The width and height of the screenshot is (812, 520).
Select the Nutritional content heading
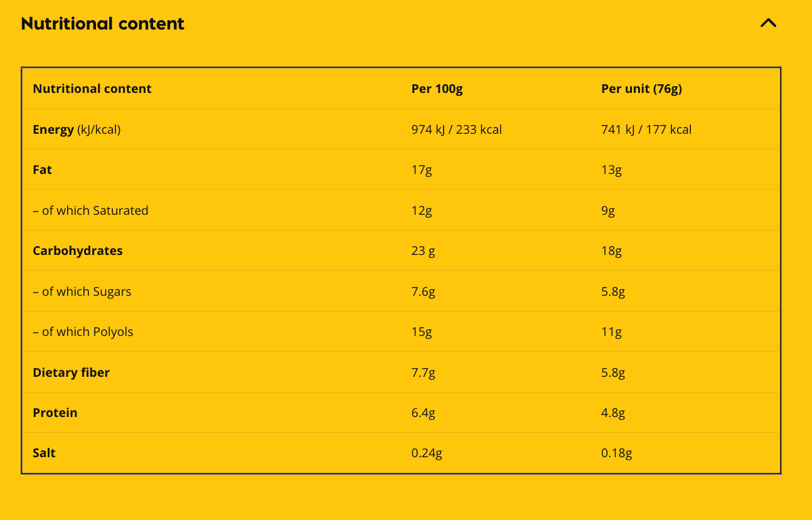tap(103, 24)
